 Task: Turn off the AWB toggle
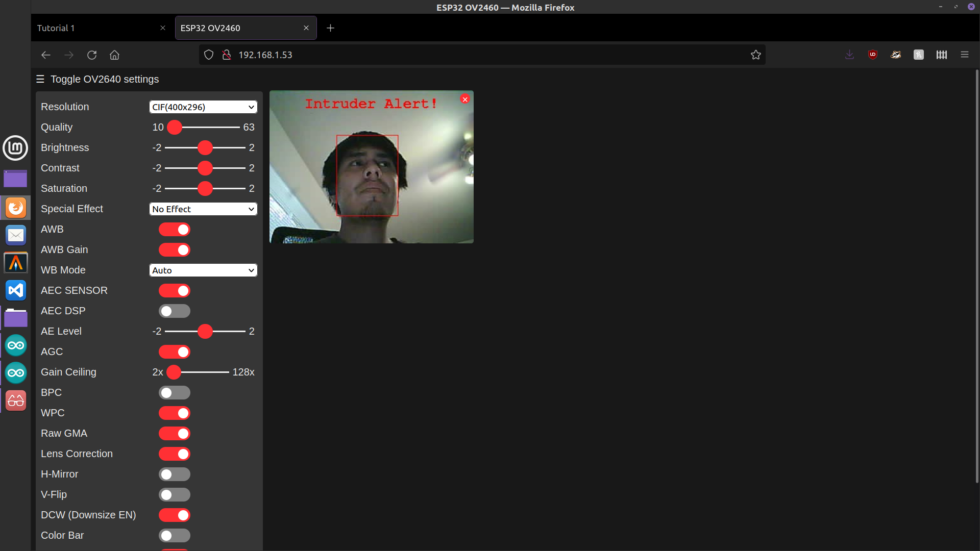[x=175, y=230]
